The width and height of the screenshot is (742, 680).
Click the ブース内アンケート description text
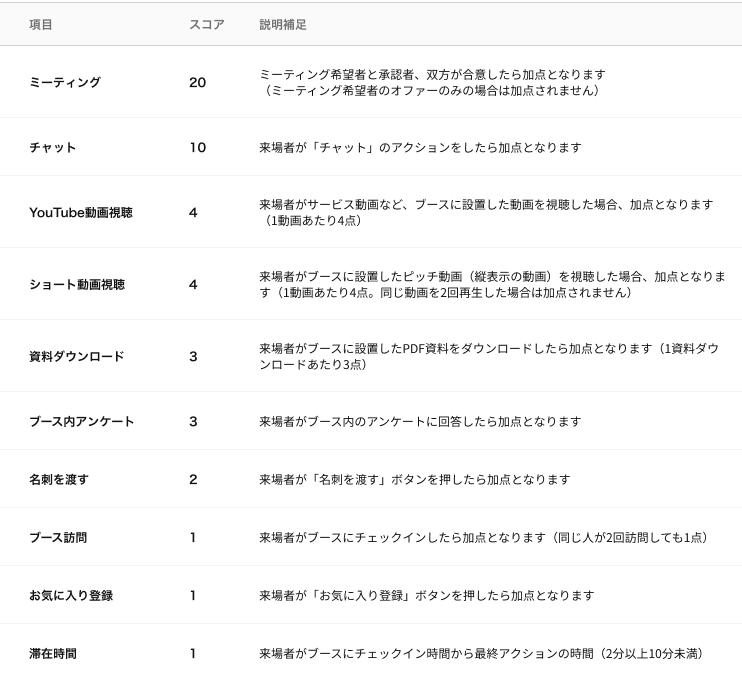click(x=420, y=422)
